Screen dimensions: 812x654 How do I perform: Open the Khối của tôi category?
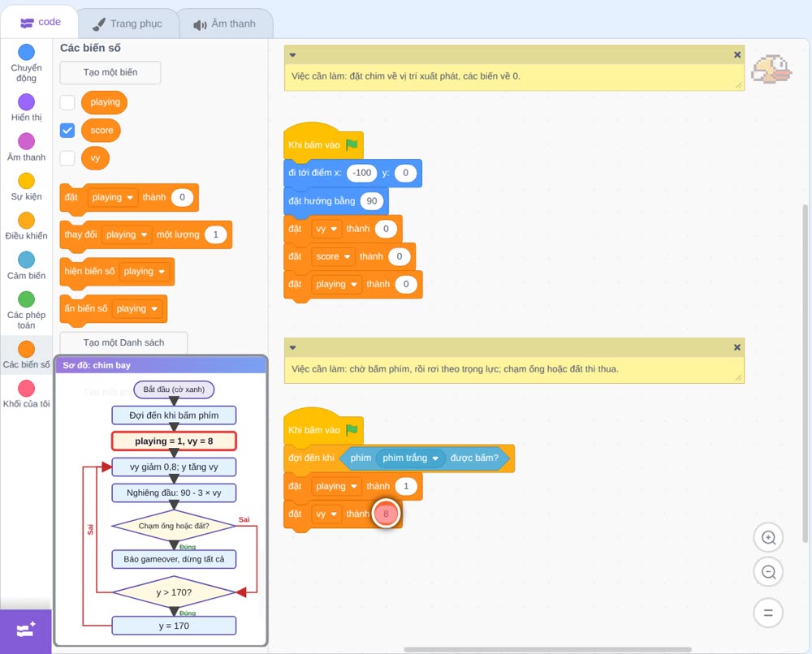point(27,389)
